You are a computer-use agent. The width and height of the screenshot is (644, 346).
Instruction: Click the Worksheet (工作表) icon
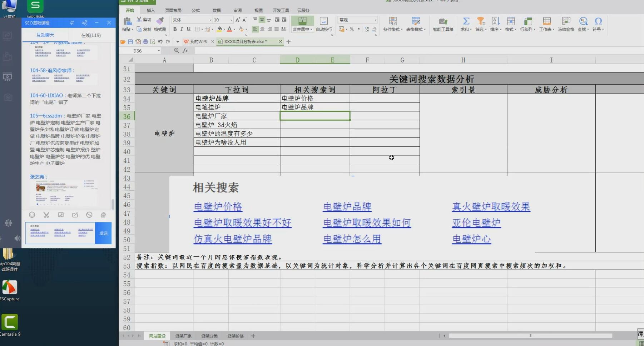tap(546, 21)
